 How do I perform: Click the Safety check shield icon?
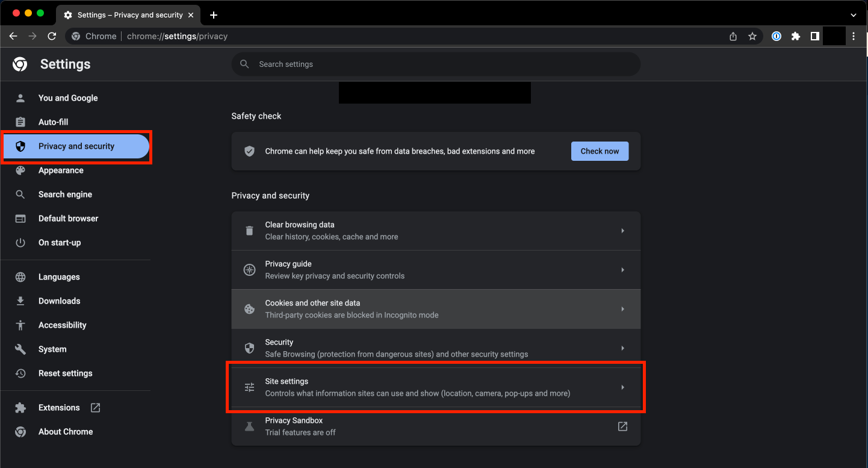coord(249,151)
